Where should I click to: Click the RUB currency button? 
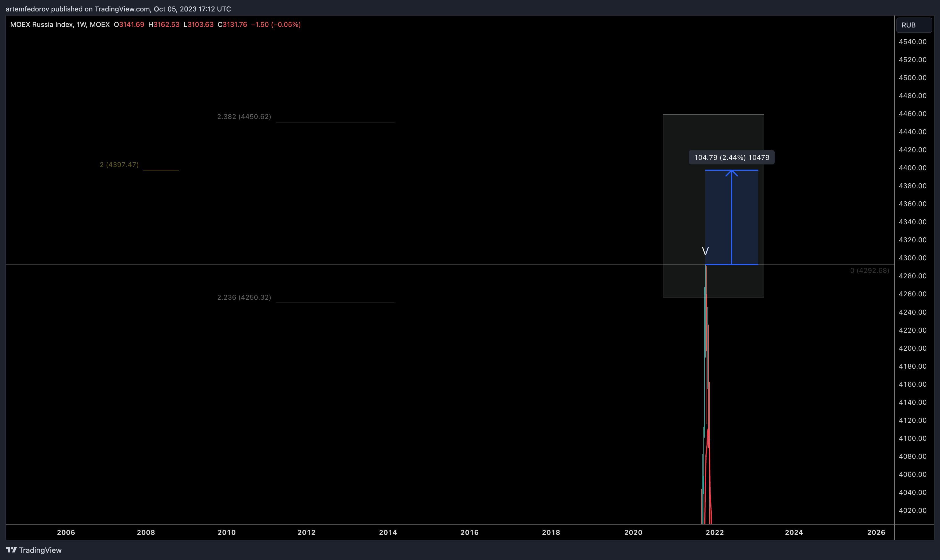pos(914,25)
